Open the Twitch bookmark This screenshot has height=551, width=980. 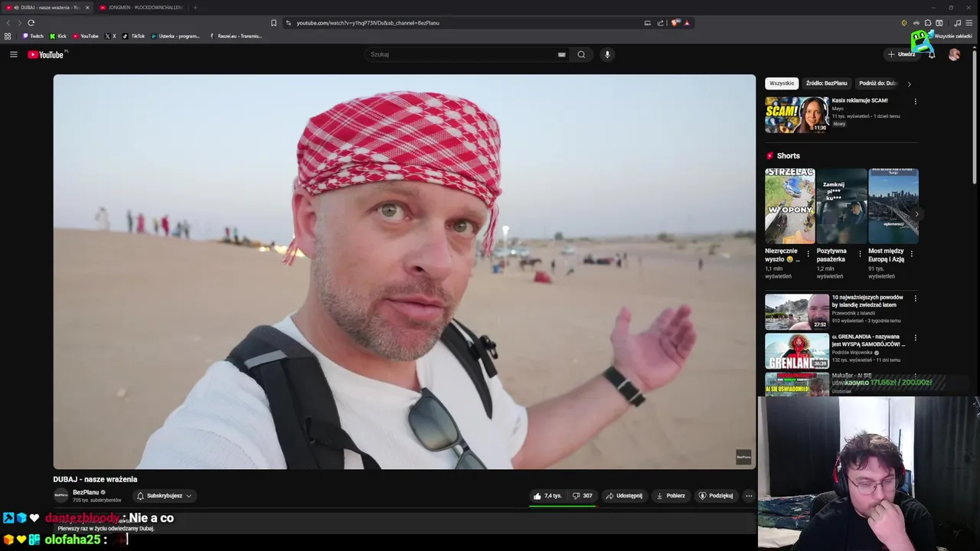click(x=33, y=36)
